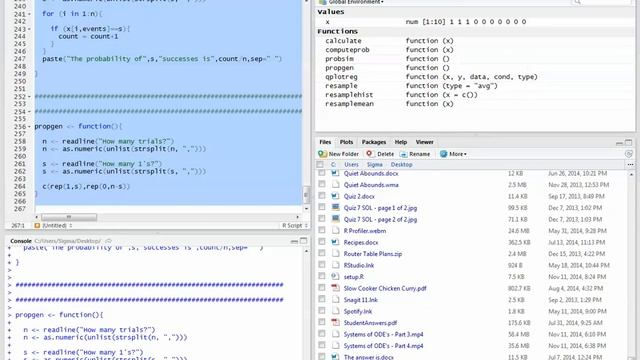Click the New Folder button
Screen dimensions: 640x360
(x=338, y=154)
